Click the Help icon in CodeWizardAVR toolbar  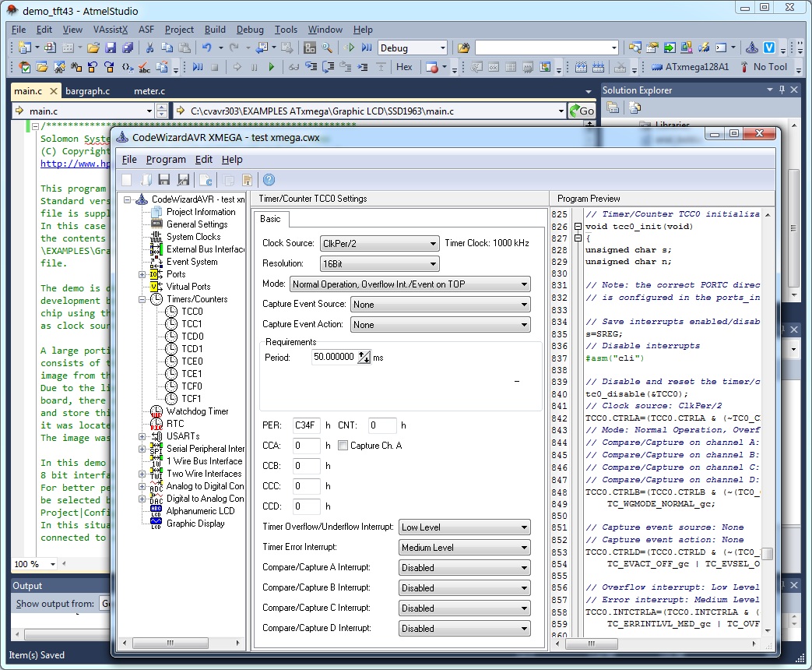pos(269,180)
